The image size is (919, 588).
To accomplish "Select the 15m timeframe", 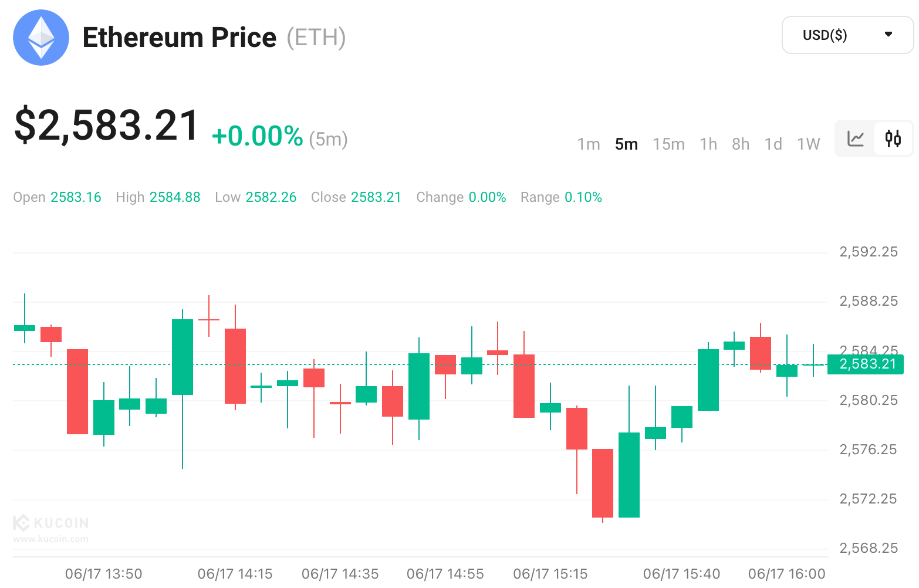I will coord(668,144).
